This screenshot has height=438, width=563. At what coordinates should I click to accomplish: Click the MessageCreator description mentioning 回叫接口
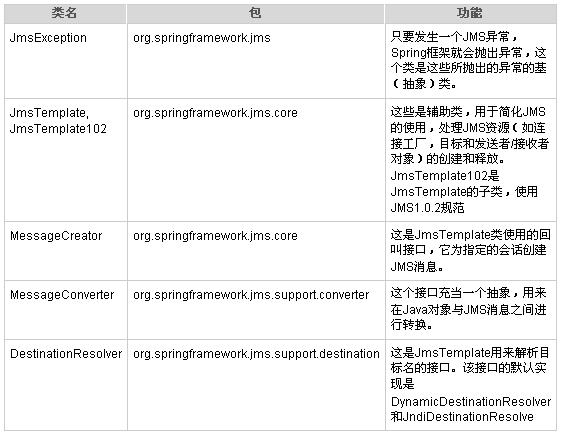(x=470, y=251)
